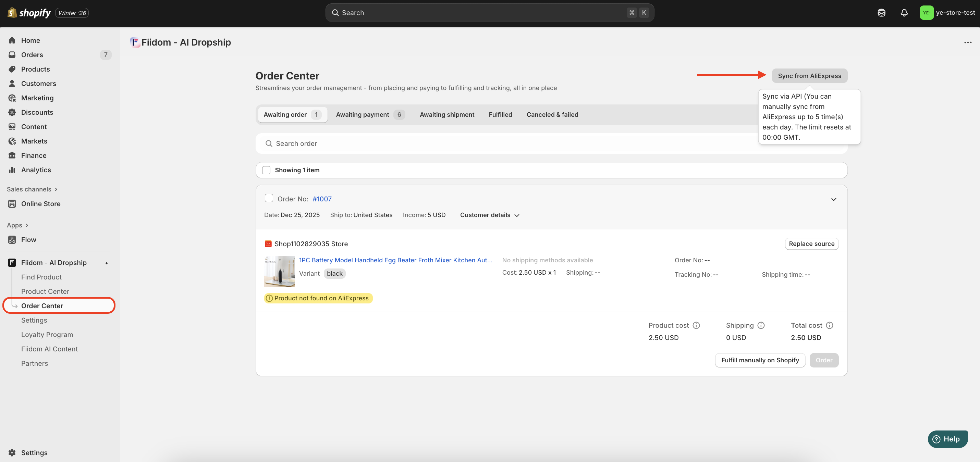Click the Shopify logo

point(29,13)
